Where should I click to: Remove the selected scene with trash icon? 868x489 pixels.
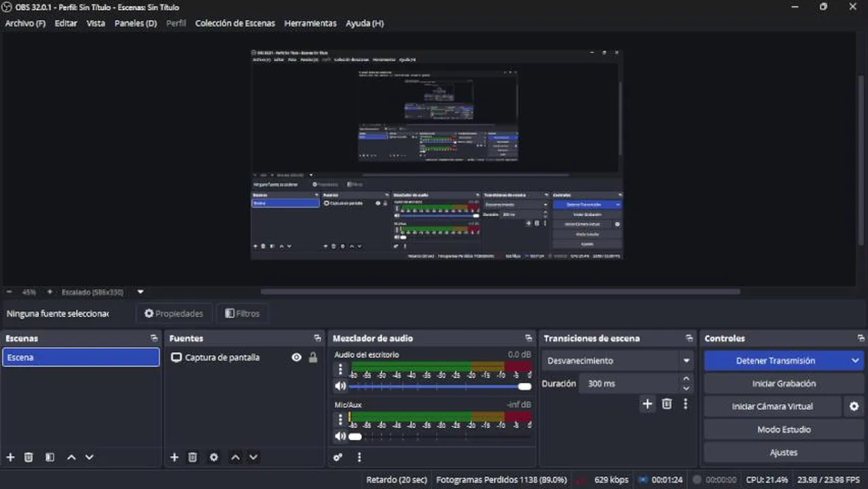(29, 457)
